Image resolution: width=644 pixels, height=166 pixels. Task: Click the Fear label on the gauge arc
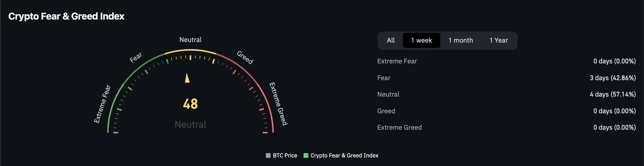136,57
